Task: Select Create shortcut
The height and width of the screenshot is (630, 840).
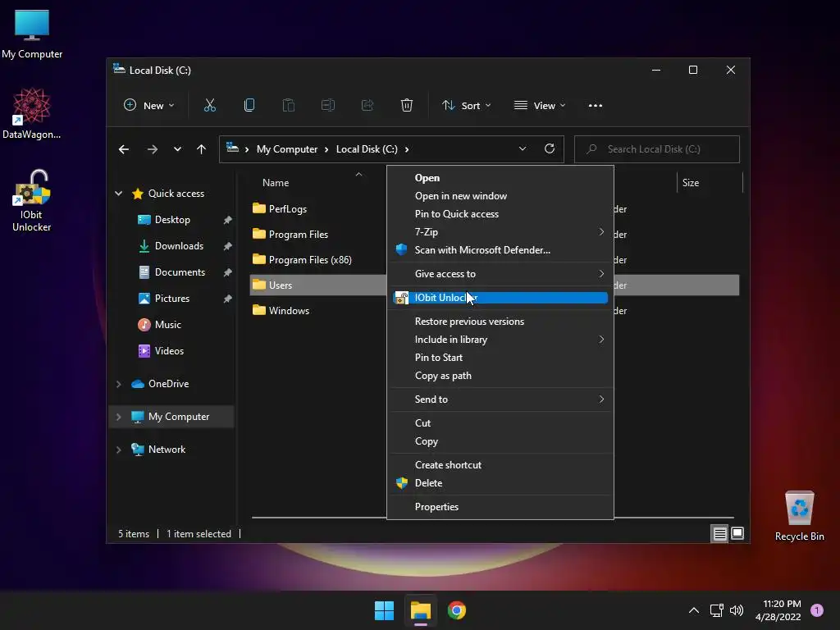Action: point(500,465)
